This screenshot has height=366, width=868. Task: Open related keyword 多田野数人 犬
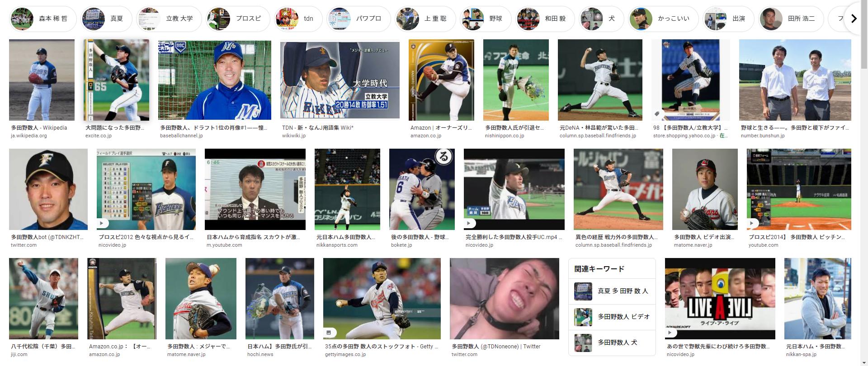612,343
